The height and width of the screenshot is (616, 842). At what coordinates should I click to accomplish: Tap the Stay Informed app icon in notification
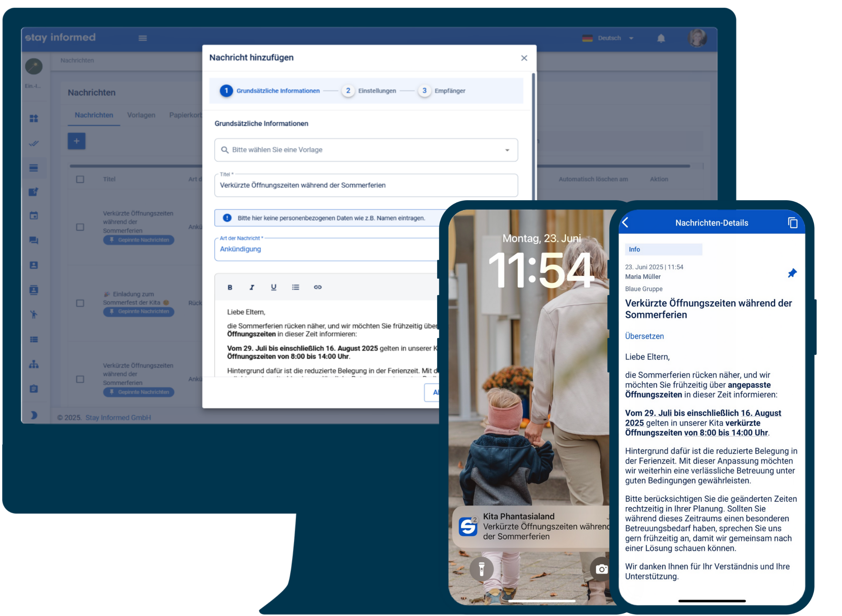click(x=468, y=526)
